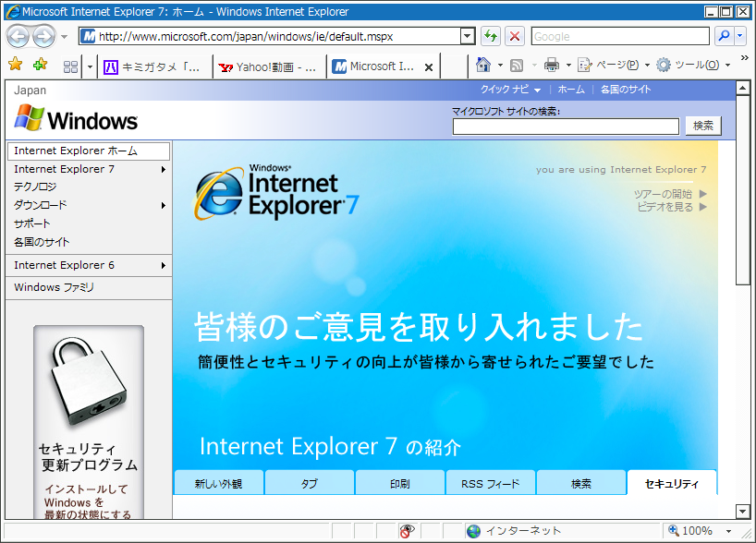Click the 検索 button beside site search
The image size is (756, 543).
tap(703, 126)
